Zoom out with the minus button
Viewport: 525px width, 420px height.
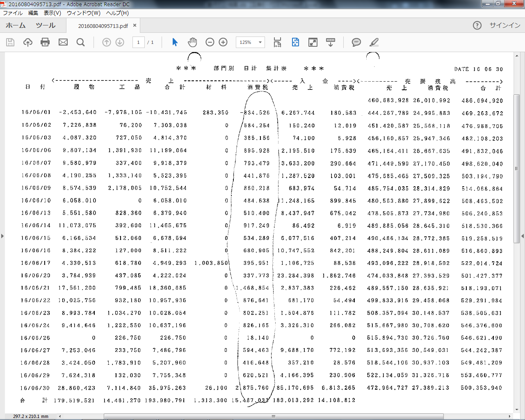pyautogui.click(x=210, y=42)
